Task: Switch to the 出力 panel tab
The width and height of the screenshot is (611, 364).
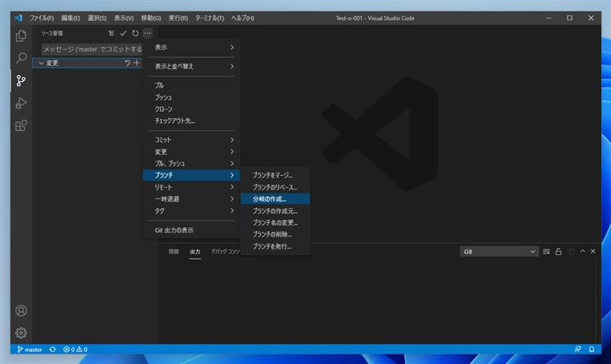Action: (195, 252)
